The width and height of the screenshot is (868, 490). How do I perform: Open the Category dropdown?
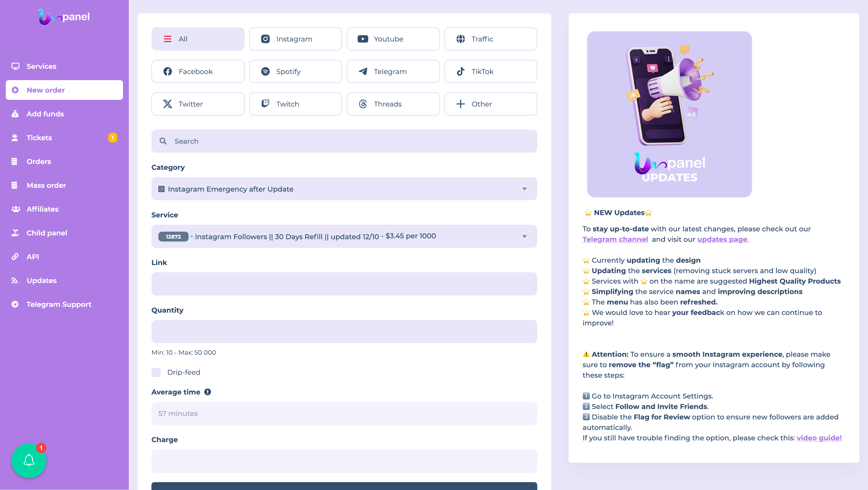[x=344, y=189]
